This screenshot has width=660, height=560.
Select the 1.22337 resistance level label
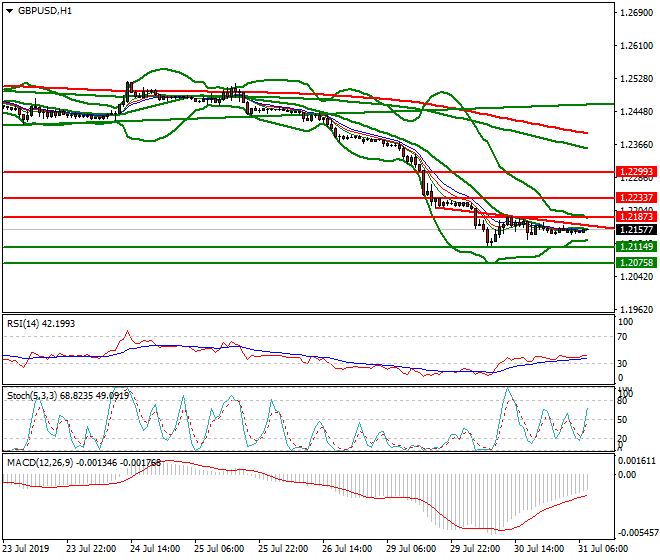(x=636, y=197)
